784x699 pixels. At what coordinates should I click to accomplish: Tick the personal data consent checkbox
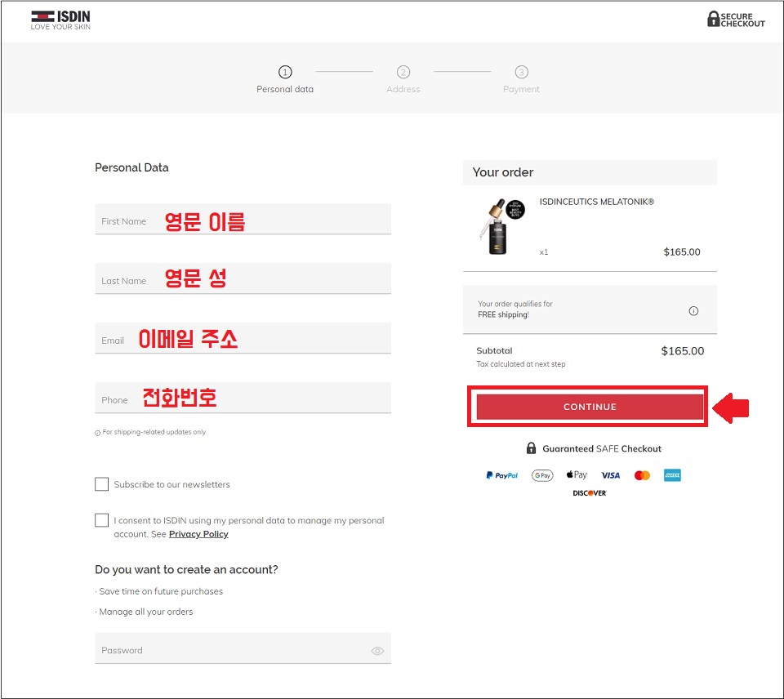point(101,520)
